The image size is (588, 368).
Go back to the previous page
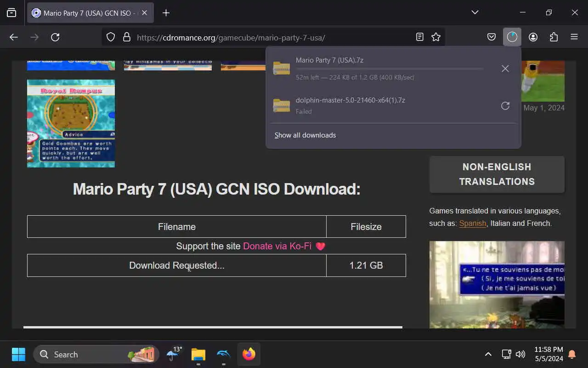14,37
